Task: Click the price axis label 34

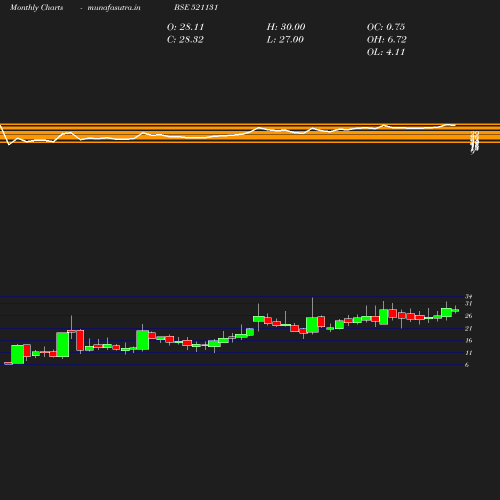Action: [x=469, y=296]
